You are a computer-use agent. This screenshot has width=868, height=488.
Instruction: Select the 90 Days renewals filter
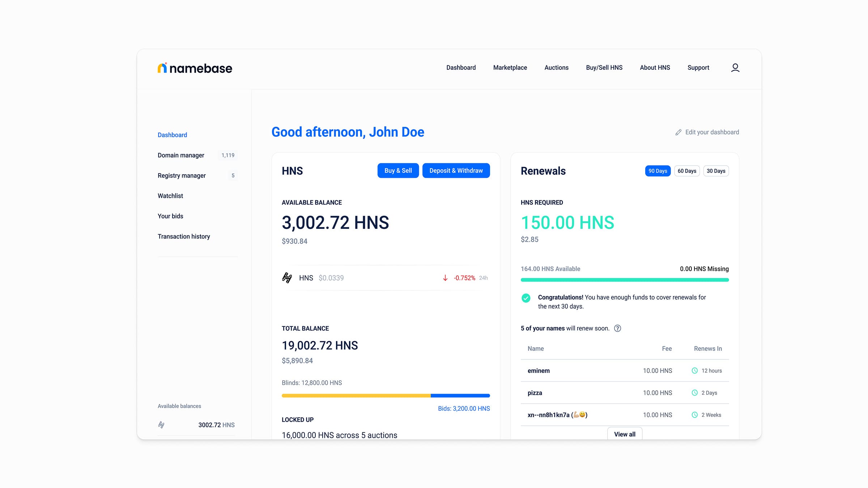point(658,171)
